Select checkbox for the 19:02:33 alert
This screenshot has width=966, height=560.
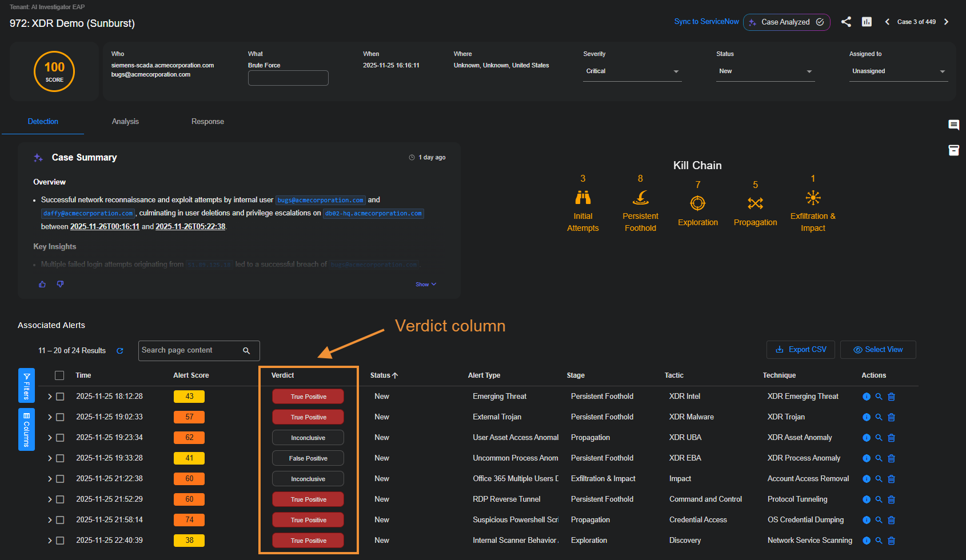(x=60, y=417)
